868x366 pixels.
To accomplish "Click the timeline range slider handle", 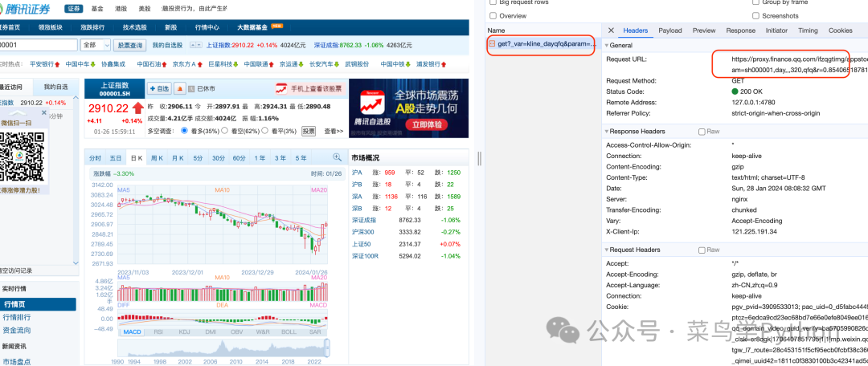I will coord(327,348).
